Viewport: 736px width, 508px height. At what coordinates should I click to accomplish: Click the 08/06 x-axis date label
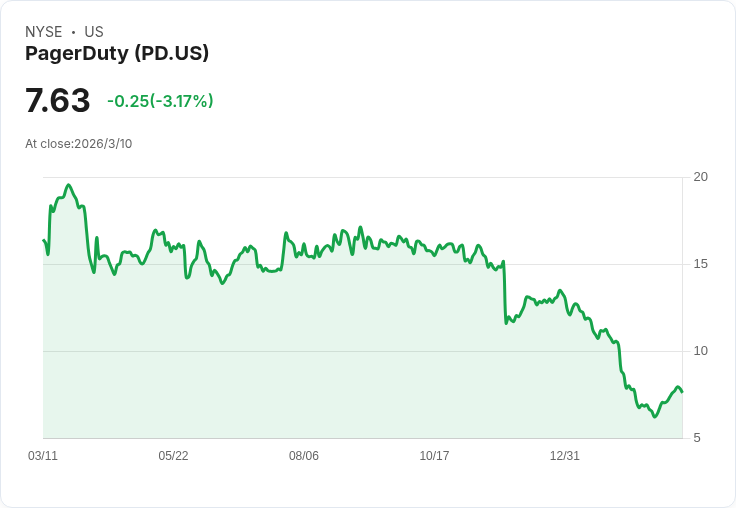pyautogui.click(x=304, y=456)
